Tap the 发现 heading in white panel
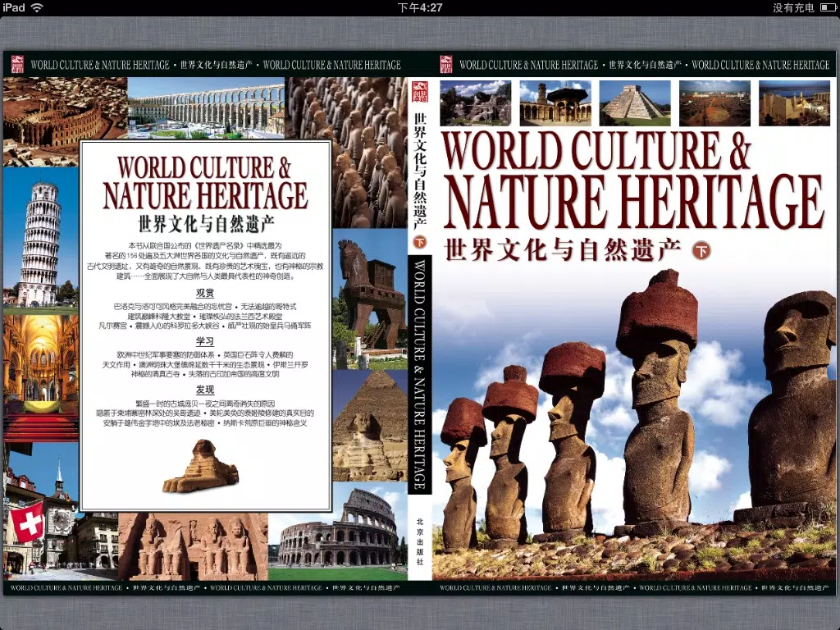 pos(204,390)
